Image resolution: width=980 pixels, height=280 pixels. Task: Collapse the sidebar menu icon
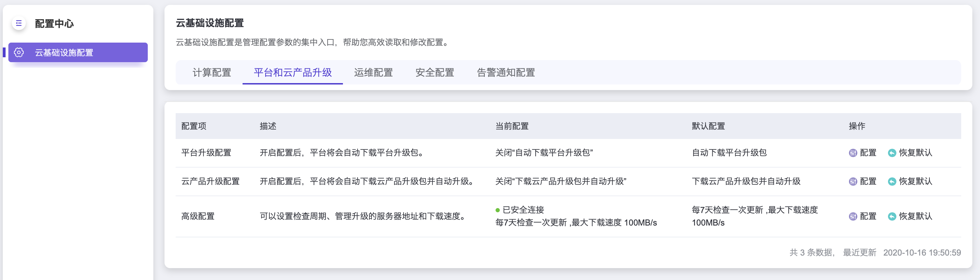pos(18,23)
